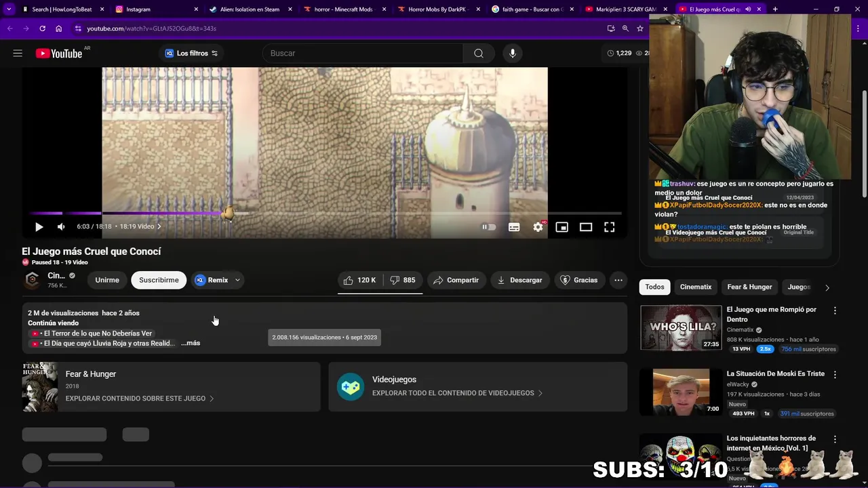868x488 pixels.
Task: Bookmark this page star icon
Action: (639, 28)
